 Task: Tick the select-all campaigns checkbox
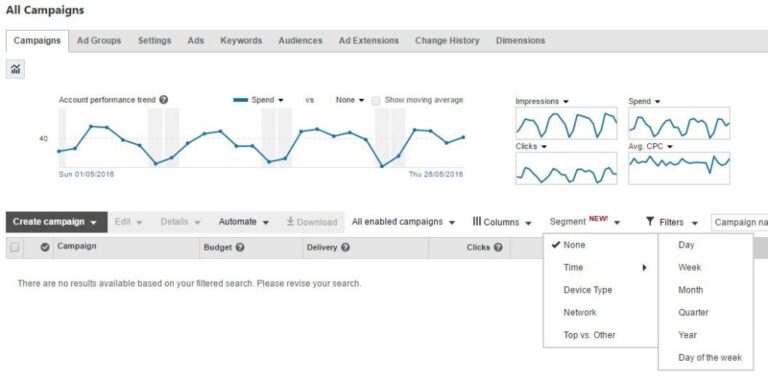[15, 248]
